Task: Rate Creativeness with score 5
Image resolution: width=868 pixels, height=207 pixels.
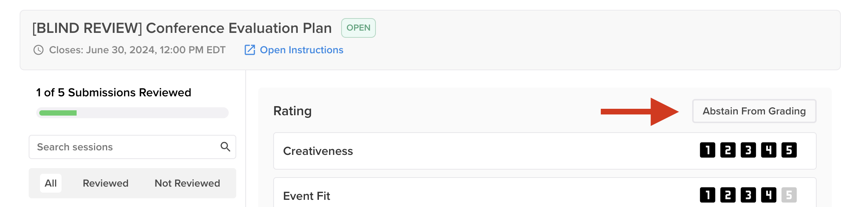Action: pos(789,150)
